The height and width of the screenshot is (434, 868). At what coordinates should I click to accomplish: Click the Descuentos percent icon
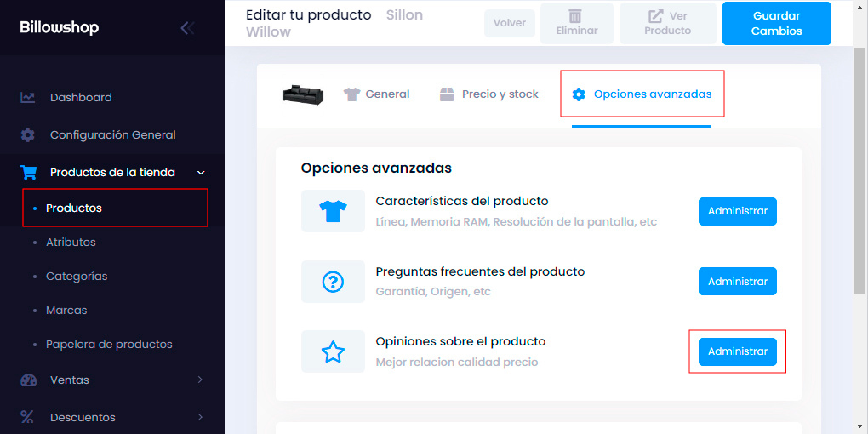[28, 417]
